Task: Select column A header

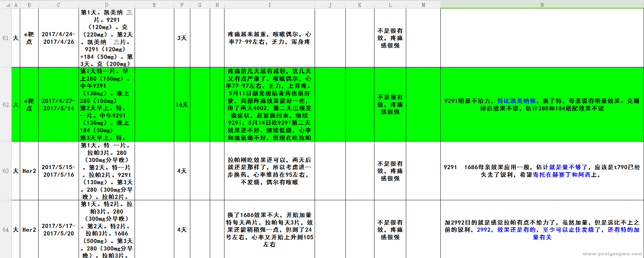Action: [x=16, y=5]
